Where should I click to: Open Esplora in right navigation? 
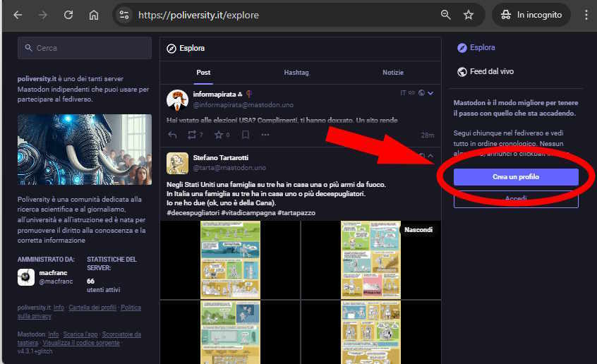476,47
